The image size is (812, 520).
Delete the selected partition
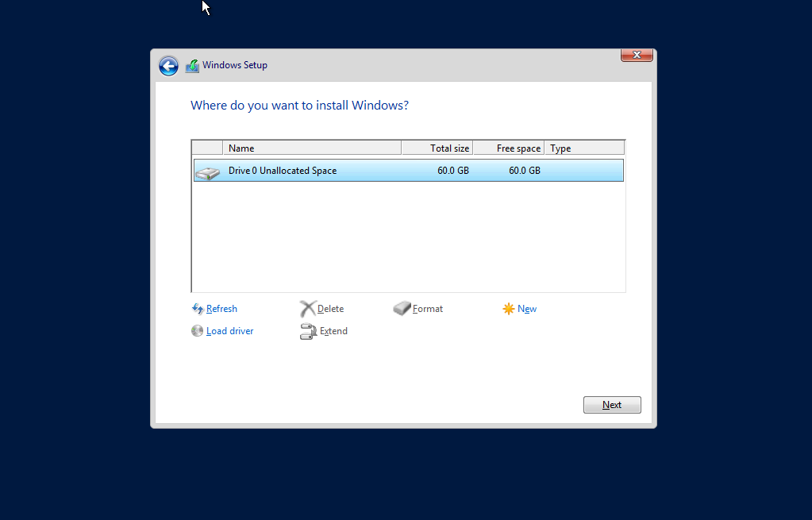pos(330,309)
